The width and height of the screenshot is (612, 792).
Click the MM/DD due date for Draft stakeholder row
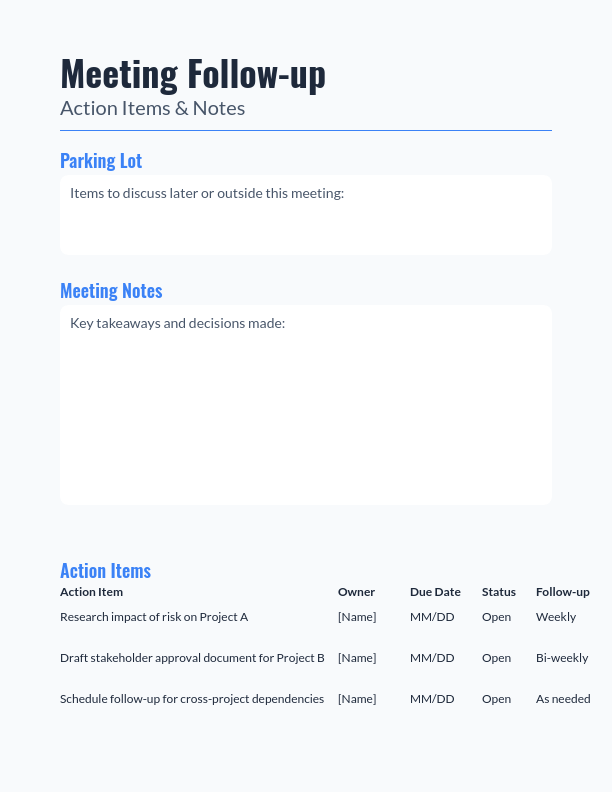coord(432,658)
